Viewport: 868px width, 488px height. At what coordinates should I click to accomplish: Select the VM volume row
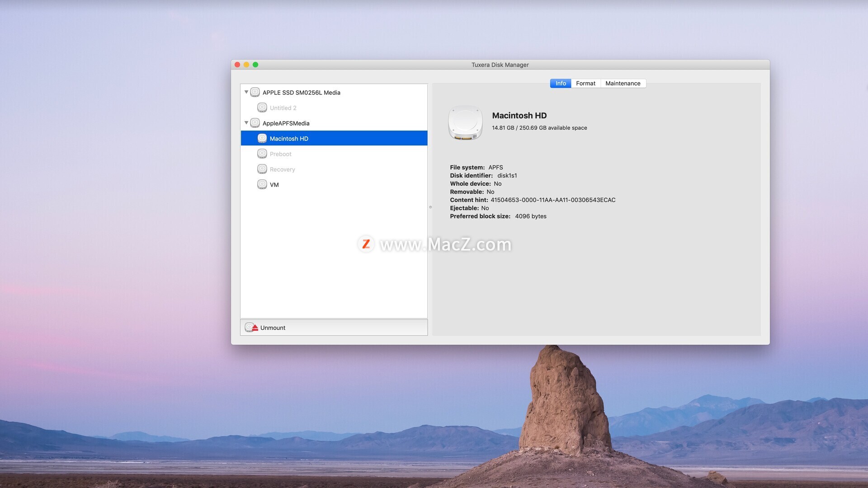[334, 184]
